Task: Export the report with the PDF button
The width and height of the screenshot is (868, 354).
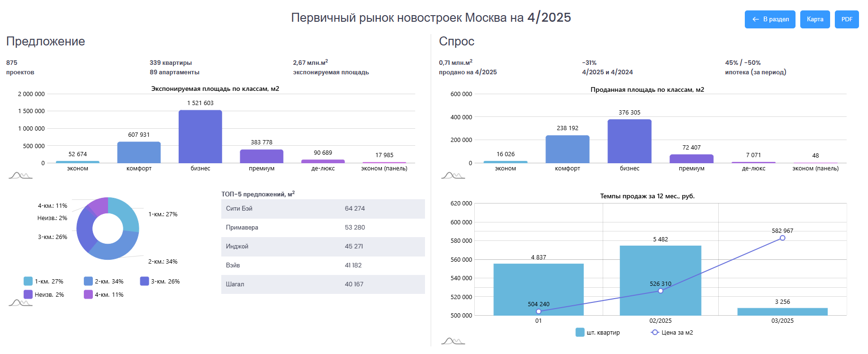Action: pyautogui.click(x=846, y=19)
